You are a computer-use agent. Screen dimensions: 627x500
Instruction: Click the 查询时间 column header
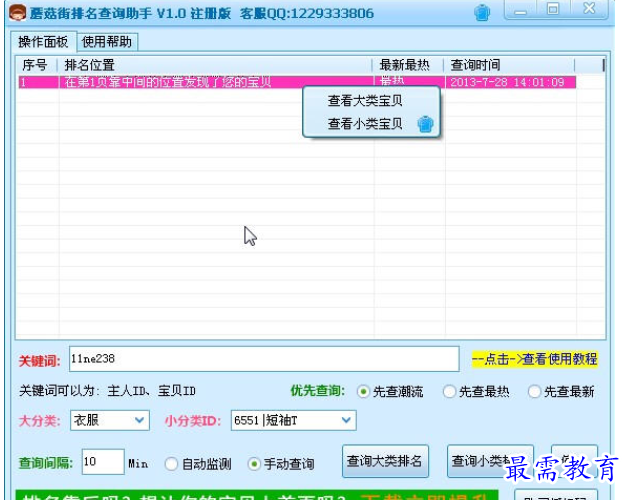(509, 65)
